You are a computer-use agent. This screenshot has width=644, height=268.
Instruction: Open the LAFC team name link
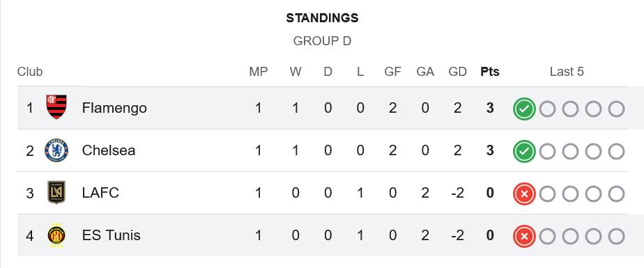pos(100,193)
